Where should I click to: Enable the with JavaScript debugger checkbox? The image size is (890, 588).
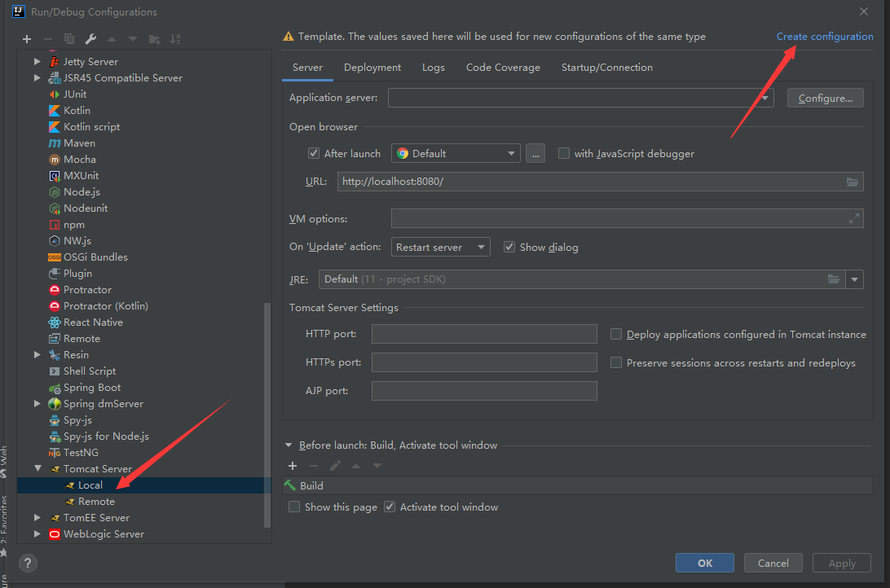click(x=563, y=153)
